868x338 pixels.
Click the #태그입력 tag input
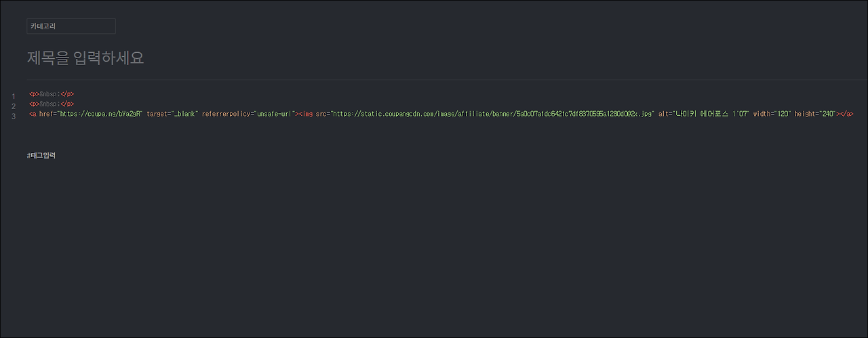(42, 155)
